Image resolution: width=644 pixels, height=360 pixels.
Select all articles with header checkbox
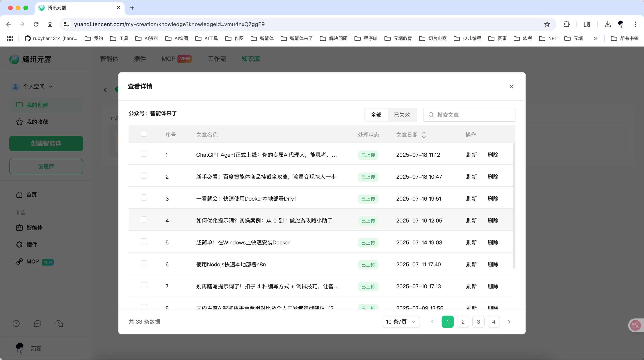(144, 134)
